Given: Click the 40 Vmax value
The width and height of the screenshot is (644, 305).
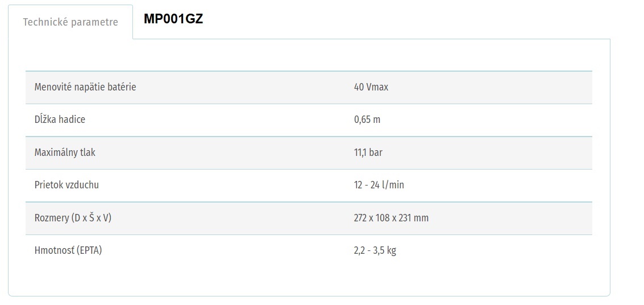Looking at the screenshot, I should point(371,87).
